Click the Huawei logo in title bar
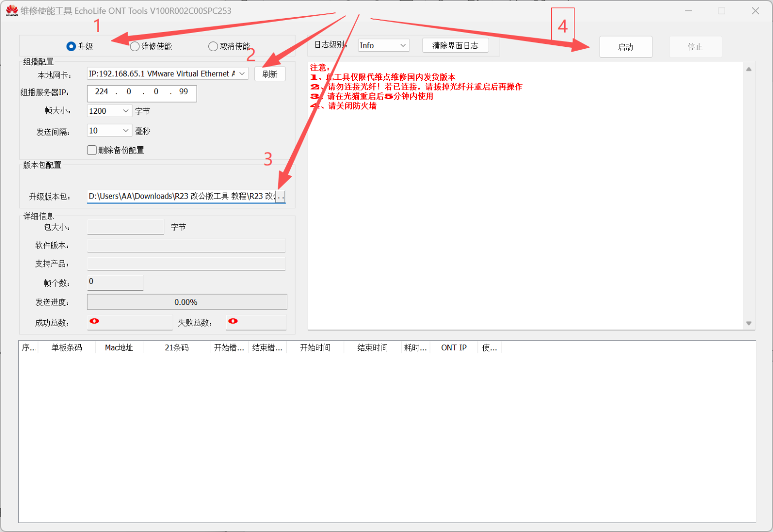 pos(12,11)
